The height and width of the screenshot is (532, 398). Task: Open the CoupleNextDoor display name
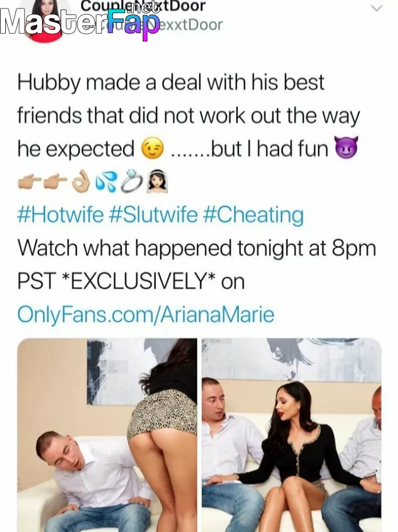click(x=143, y=6)
